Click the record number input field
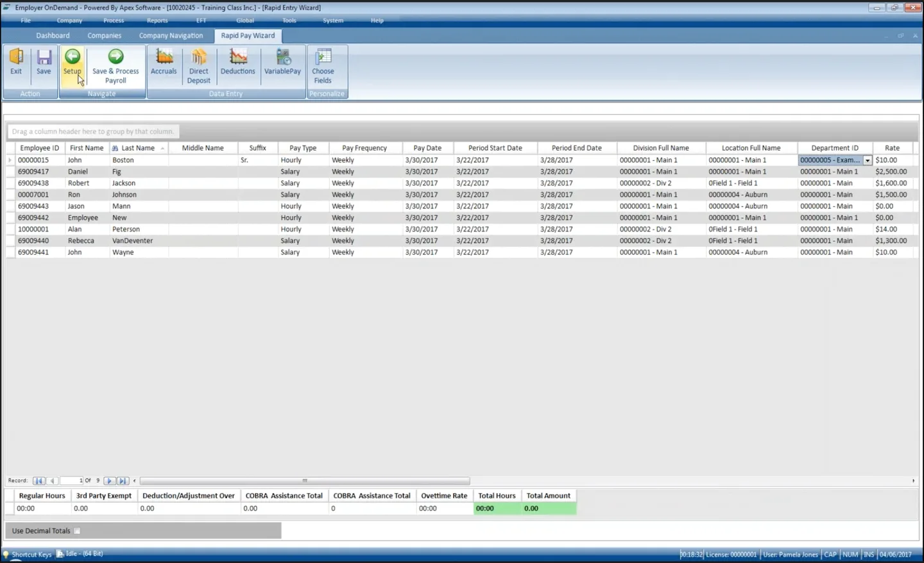This screenshot has height=563, width=924. click(x=71, y=480)
